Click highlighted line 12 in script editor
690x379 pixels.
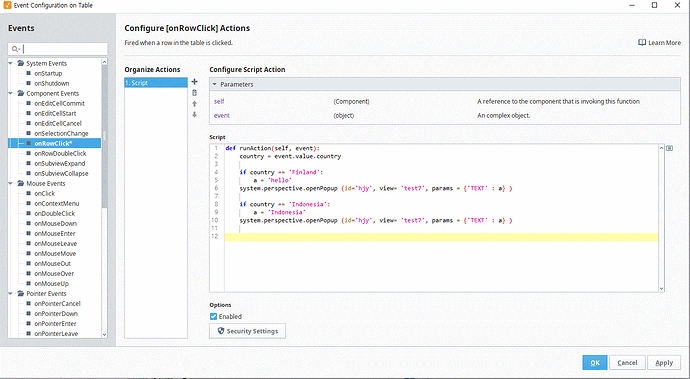(x=441, y=237)
